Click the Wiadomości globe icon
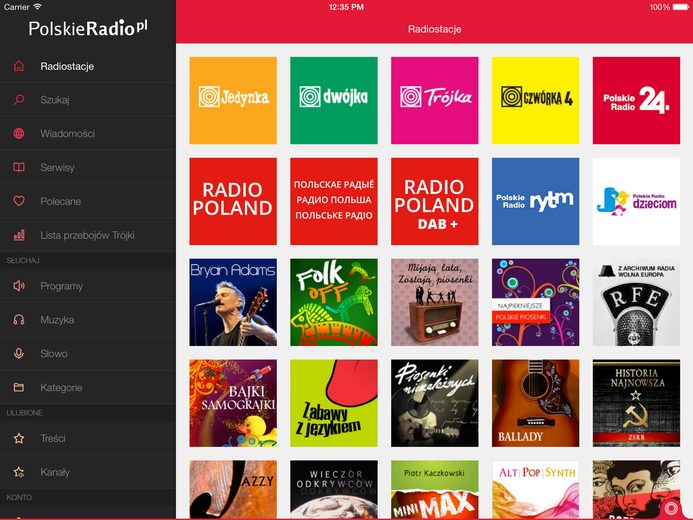This screenshot has height=520, width=693. (x=19, y=133)
